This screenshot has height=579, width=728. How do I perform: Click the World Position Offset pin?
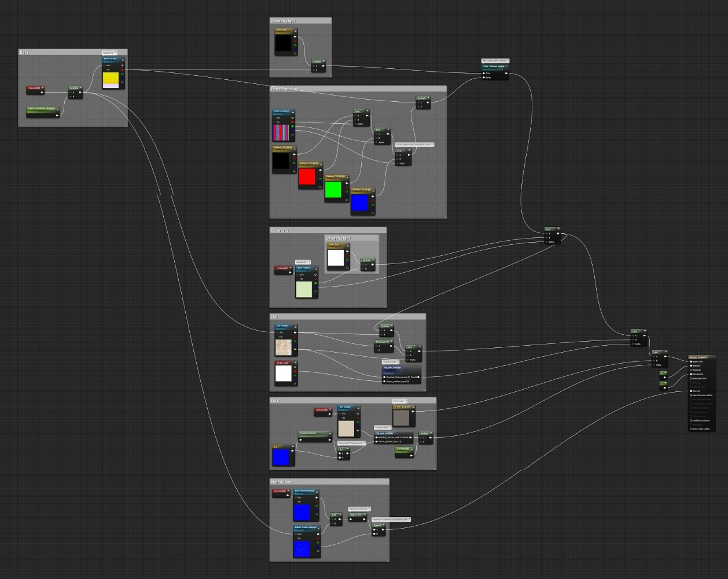(691, 395)
